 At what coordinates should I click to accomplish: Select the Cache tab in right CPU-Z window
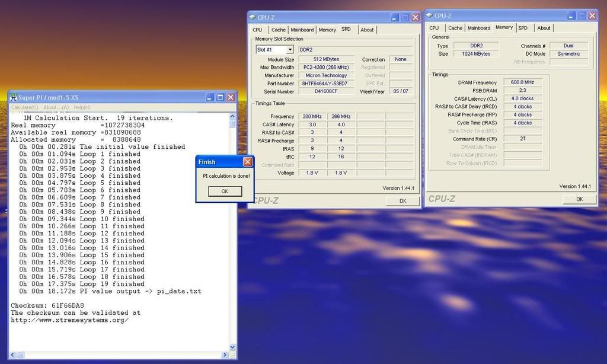[455, 28]
